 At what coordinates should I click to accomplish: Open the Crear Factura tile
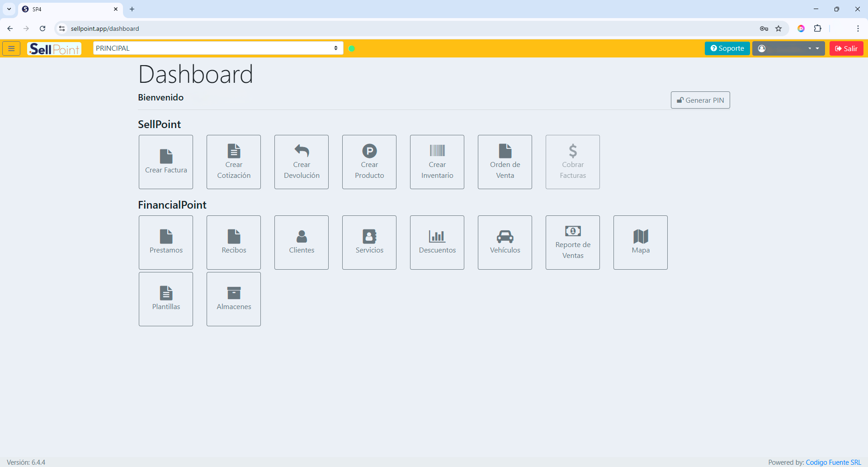click(166, 162)
